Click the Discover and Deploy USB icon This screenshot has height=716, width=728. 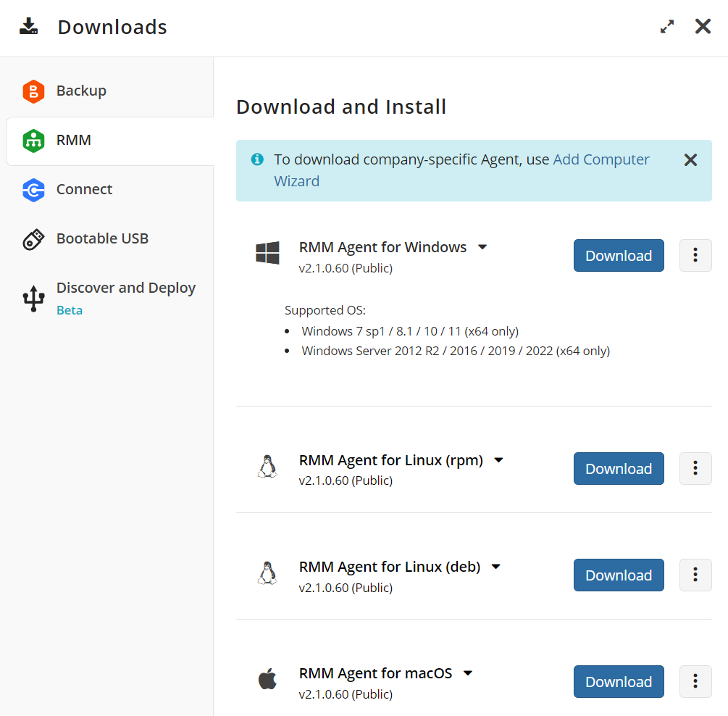click(33, 298)
